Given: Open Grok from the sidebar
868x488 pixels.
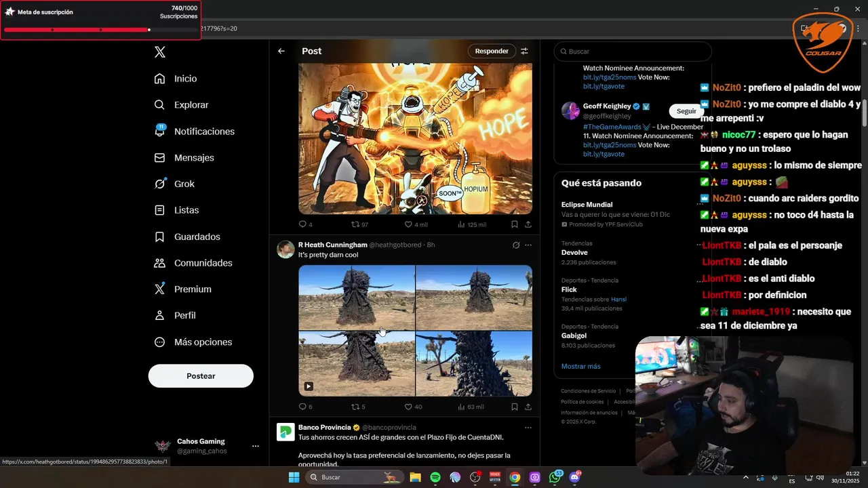Looking at the screenshot, I should (174, 184).
